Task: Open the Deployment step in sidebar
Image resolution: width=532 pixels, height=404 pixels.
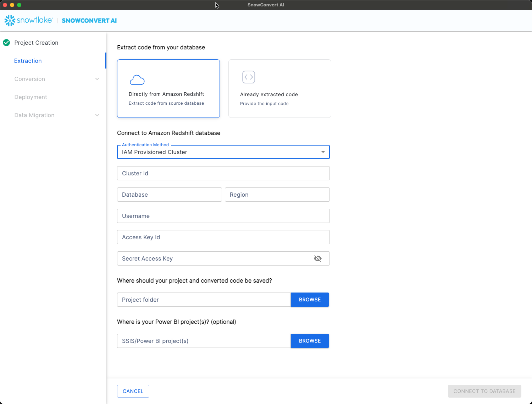Action: (x=31, y=97)
